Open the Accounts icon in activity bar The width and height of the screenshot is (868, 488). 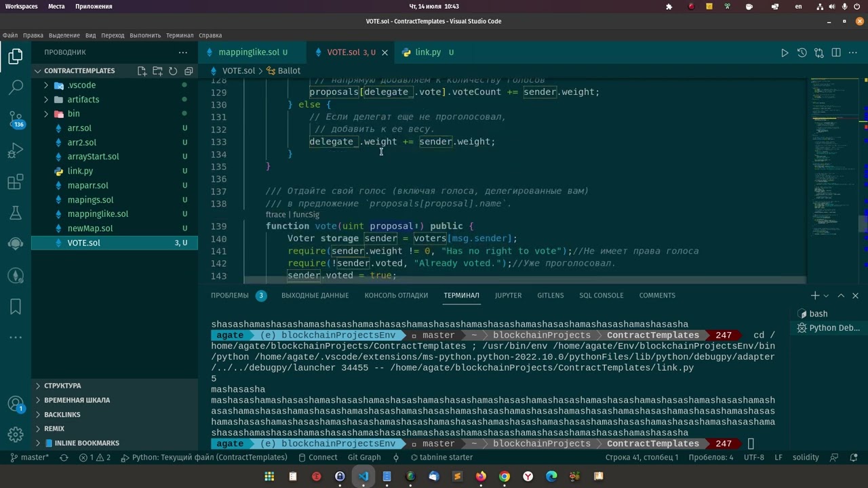[15, 405]
